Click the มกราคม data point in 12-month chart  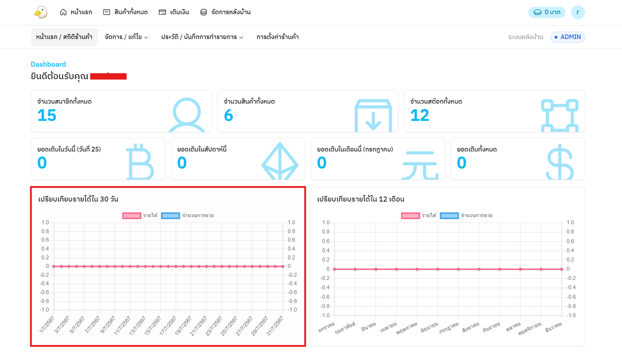[x=334, y=269]
